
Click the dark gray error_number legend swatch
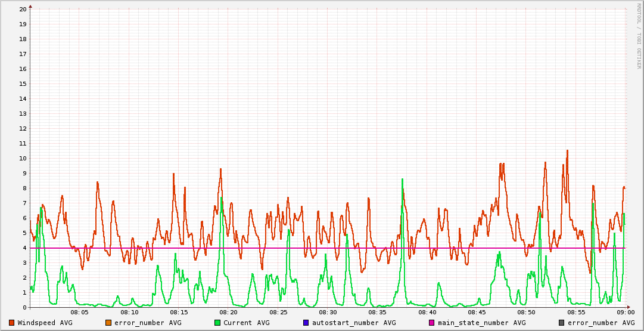pyautogui.click(x=561, y=323)
